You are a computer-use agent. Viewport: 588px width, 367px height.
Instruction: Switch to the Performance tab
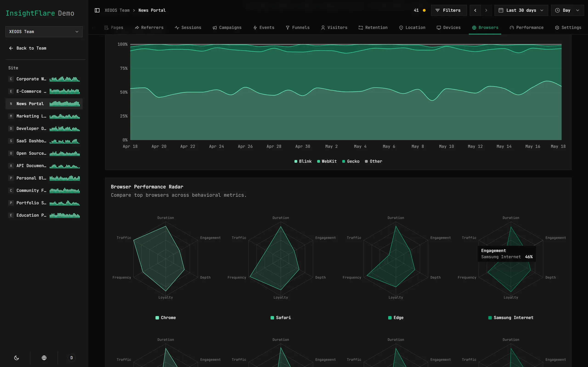[526, 28]
